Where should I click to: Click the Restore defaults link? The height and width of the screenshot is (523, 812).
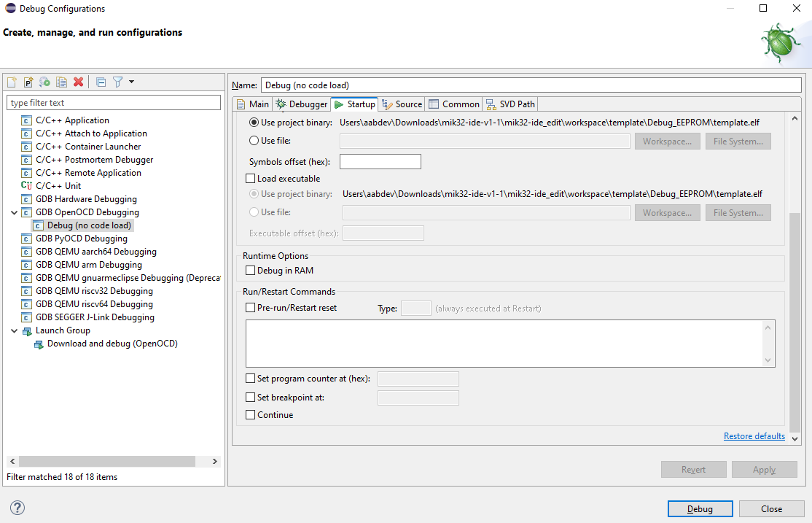click(754, 436)
